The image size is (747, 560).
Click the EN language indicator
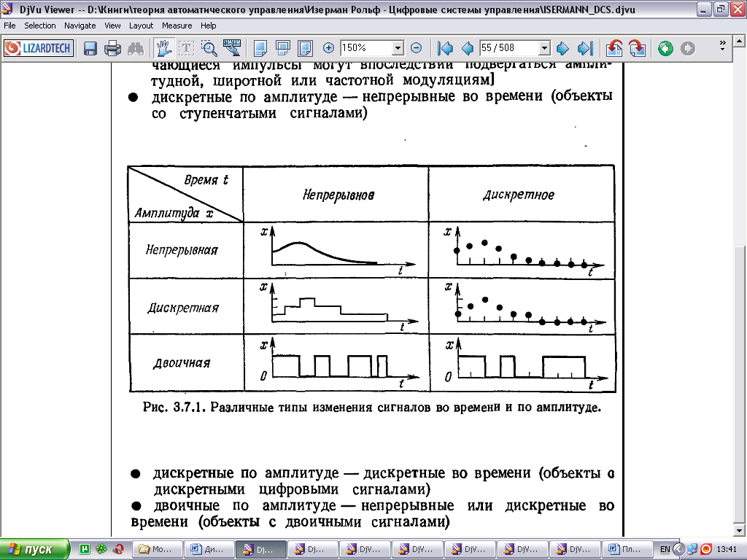pyautogui.click(x=665, y=550)
